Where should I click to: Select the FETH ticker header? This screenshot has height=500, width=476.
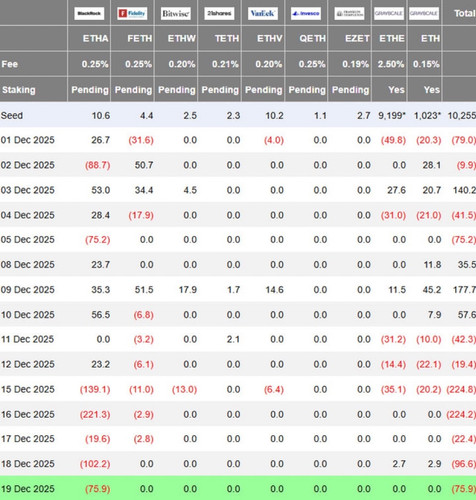(139, 39)
